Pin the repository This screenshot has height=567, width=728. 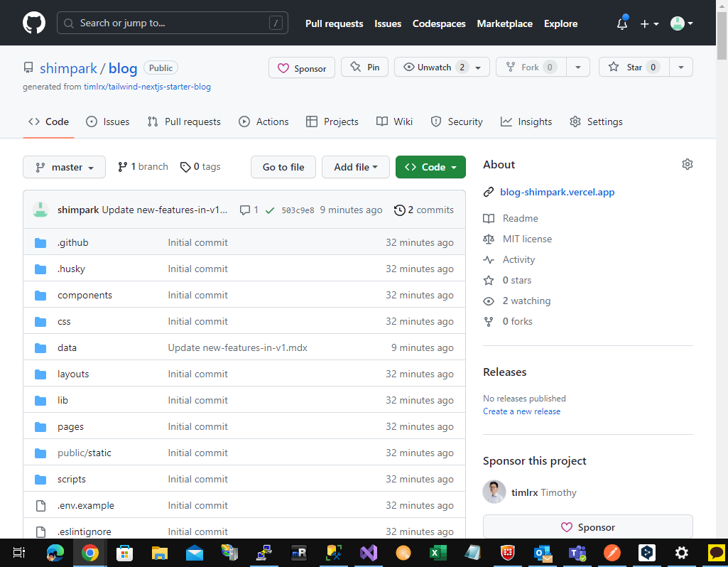click(x=364, y=67)
